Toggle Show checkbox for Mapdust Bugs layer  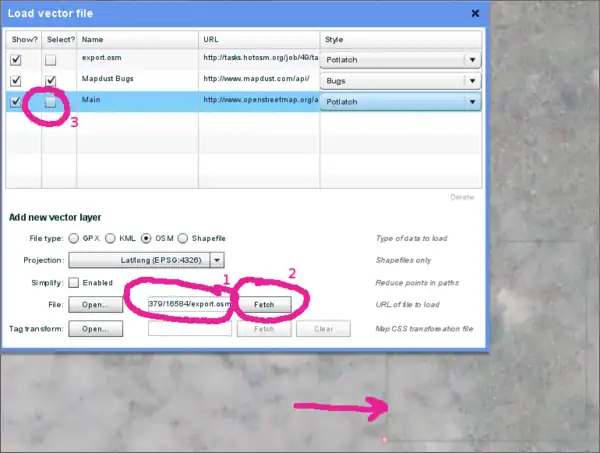[15, 79]
